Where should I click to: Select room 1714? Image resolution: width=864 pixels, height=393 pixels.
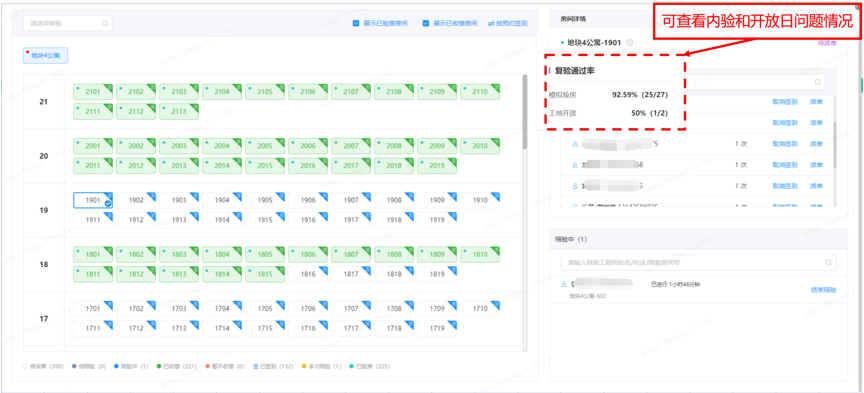tap(222, 329)
